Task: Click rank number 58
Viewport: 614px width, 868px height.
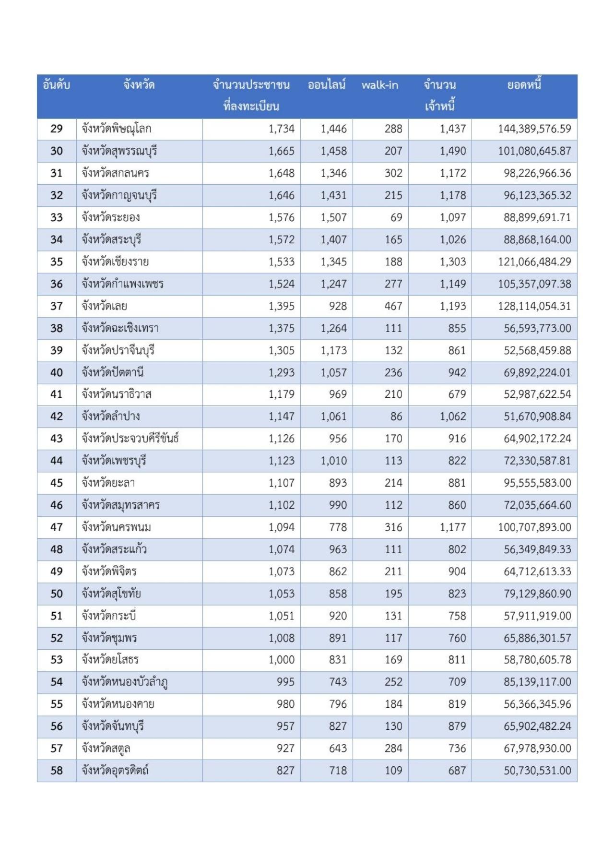Action: coord(57,771)
